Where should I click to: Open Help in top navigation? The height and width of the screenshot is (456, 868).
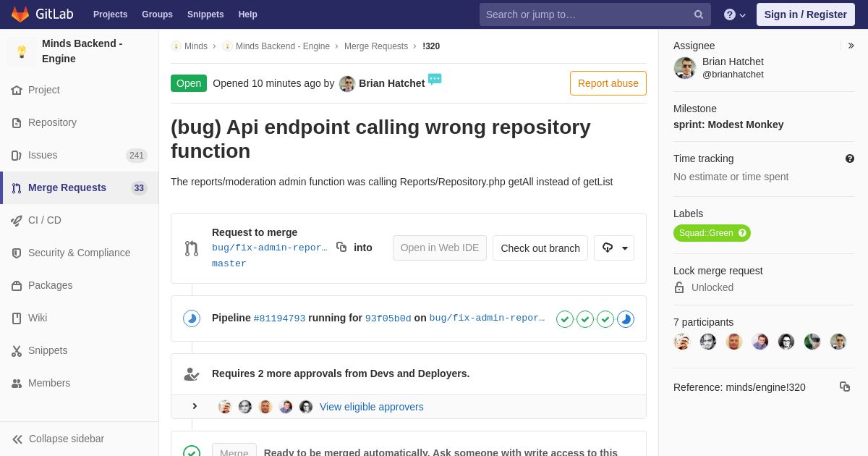tap(248, 14)
